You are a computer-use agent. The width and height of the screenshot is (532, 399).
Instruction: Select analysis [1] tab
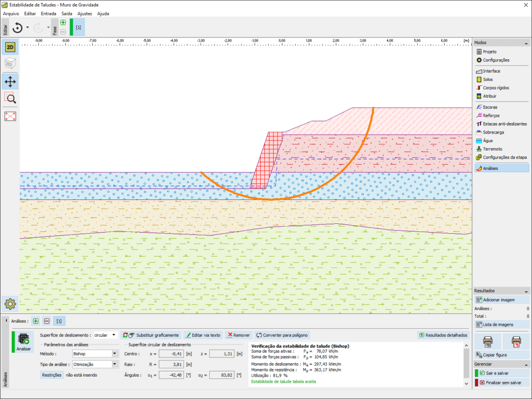(59, 321)
